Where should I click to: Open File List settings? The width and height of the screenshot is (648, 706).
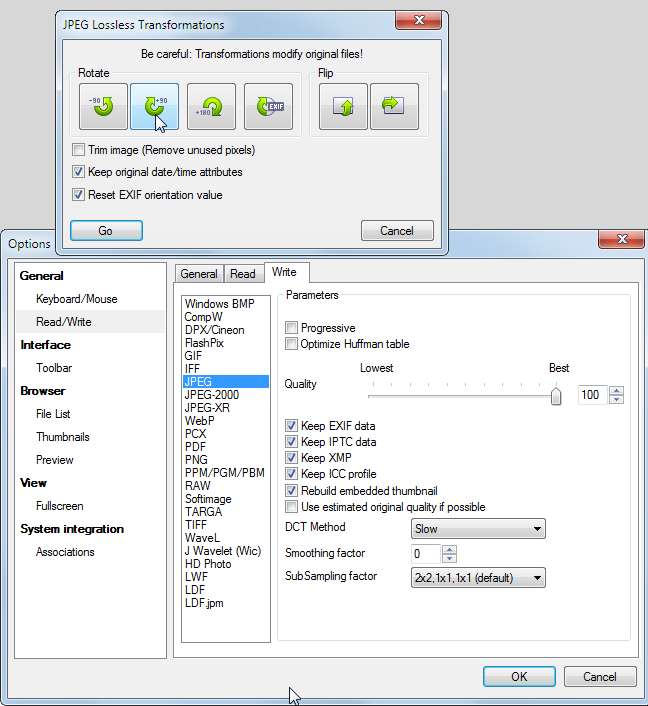[x=53, y=414]
